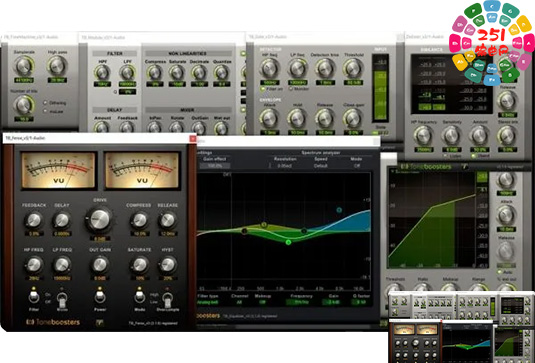Click the Amount knob in DeEsser

(x=479, y=135)
